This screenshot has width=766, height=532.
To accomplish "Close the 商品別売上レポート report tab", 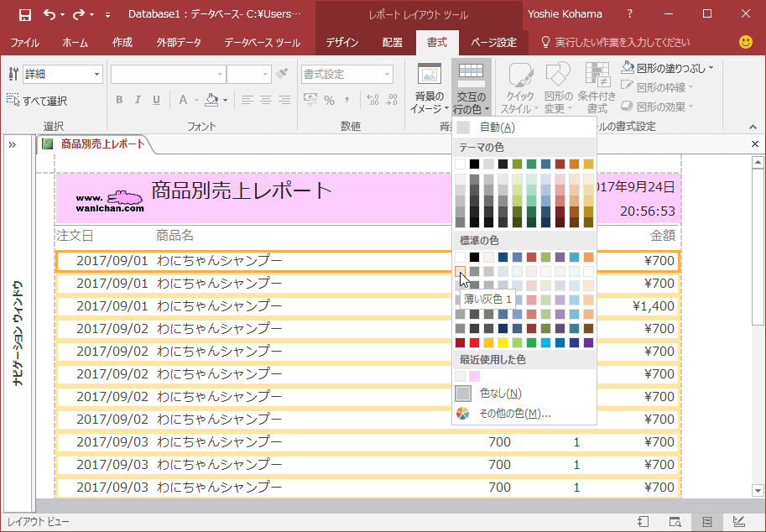I will [755, 144].
